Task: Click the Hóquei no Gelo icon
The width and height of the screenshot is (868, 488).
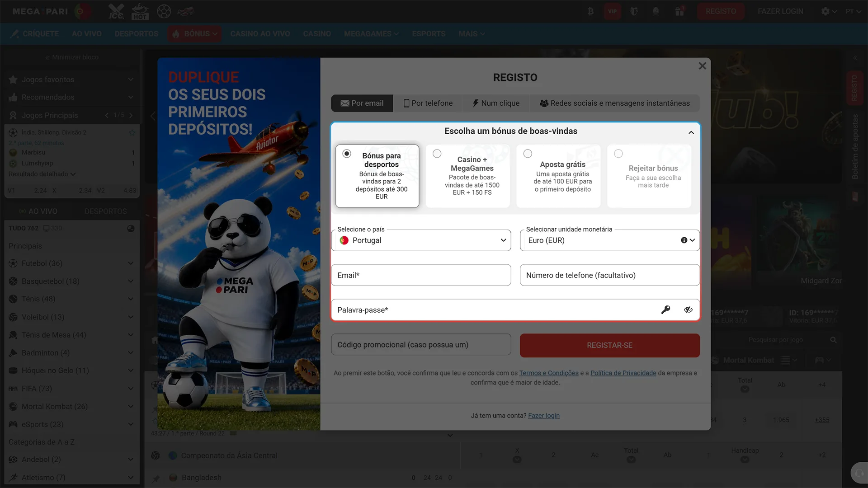Action: tap(13, 371)
